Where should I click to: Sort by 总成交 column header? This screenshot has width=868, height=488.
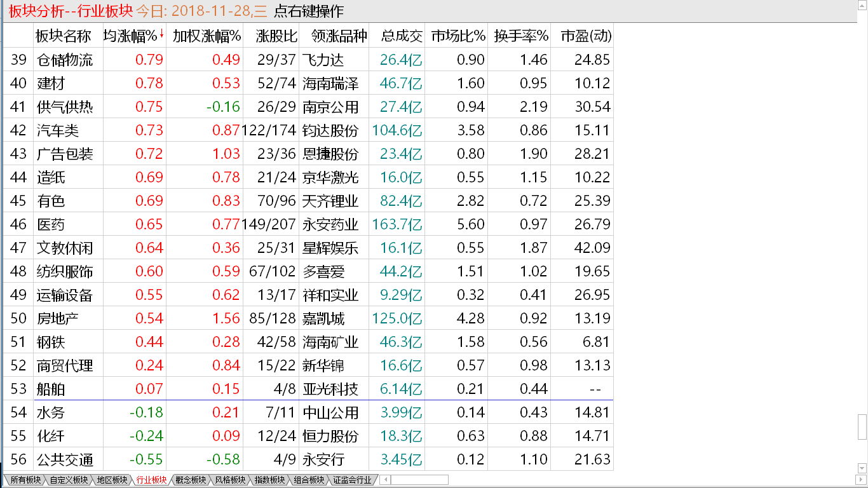tap(402, 36)
